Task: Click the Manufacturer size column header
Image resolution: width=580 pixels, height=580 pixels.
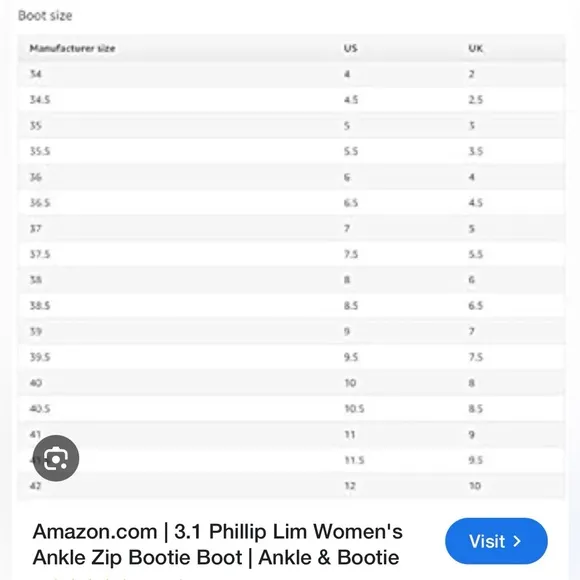Action: click(72, 48)
